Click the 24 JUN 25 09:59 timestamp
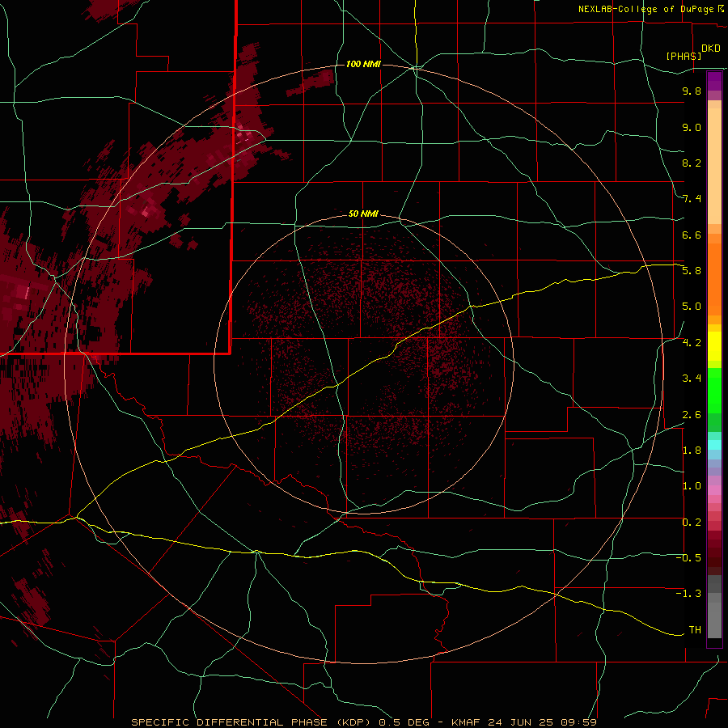Screen dimensions: 728x728 click(x=542, y=722)
